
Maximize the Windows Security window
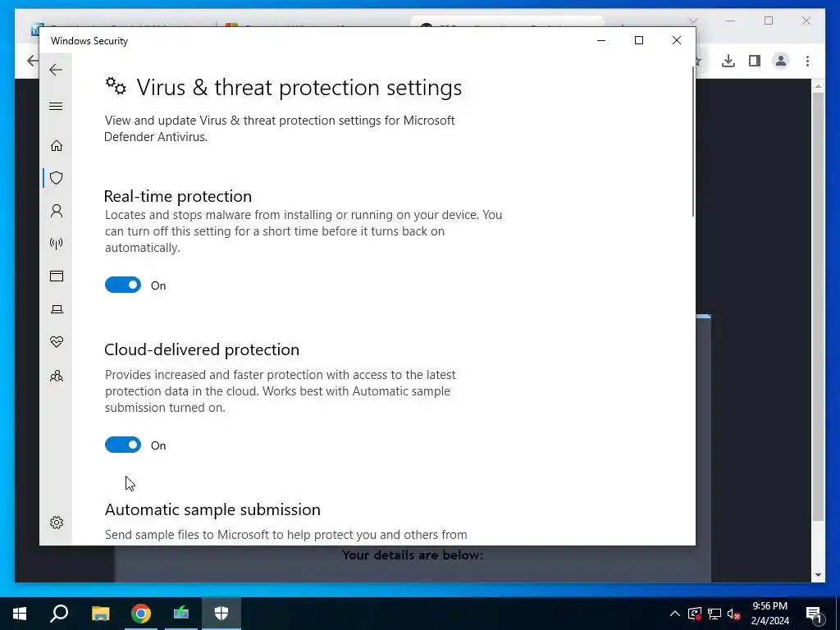click(638, 40)
